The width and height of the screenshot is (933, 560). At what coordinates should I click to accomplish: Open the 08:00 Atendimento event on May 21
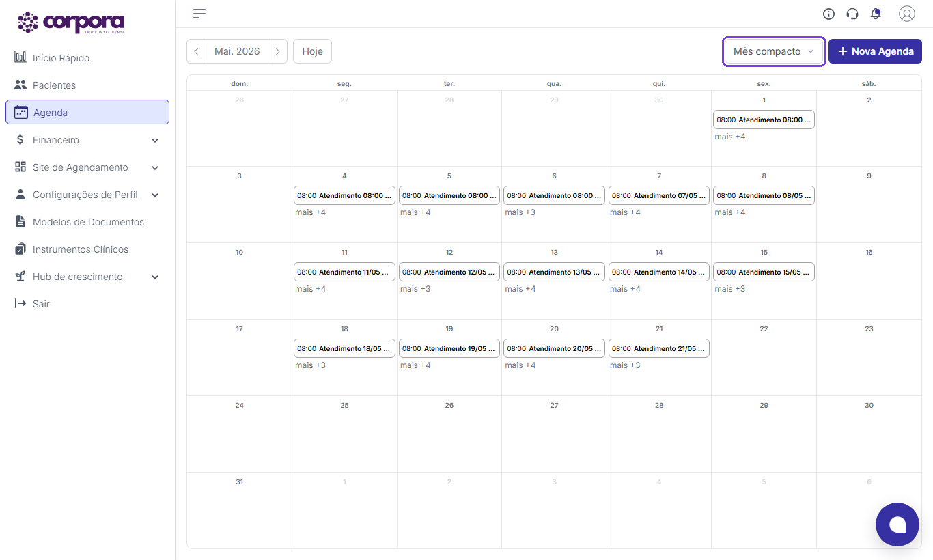pyautogui.click(x=659, y=348)
